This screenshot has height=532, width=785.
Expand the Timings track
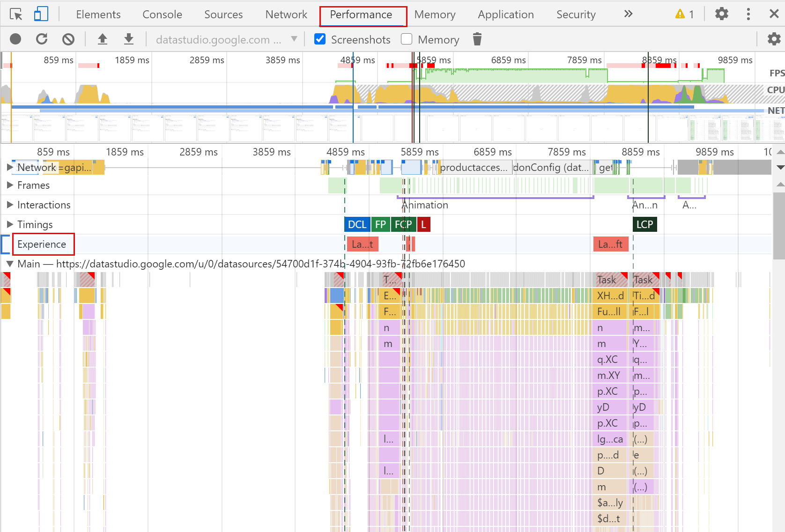pos(10,224)
